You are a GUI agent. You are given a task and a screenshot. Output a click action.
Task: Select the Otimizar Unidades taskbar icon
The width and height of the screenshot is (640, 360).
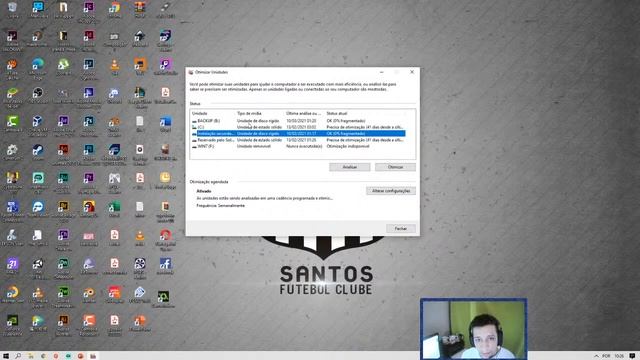(93, 356)
